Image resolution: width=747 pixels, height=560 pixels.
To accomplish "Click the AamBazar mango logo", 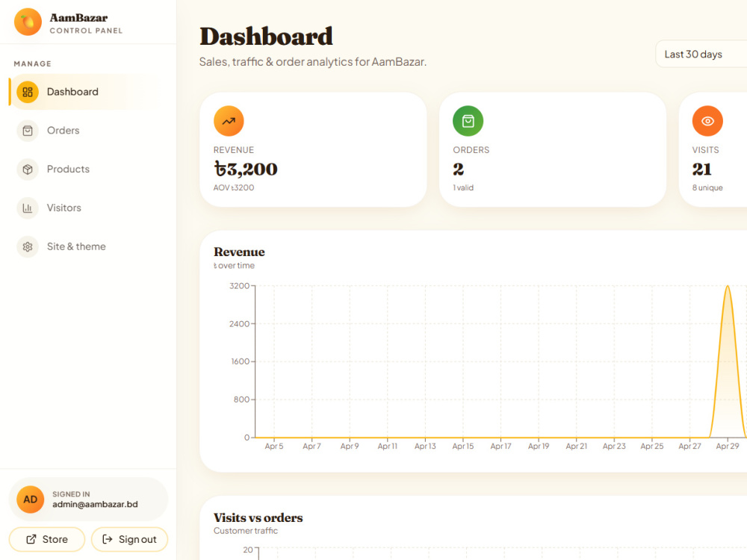I will [x=28, y=22].
